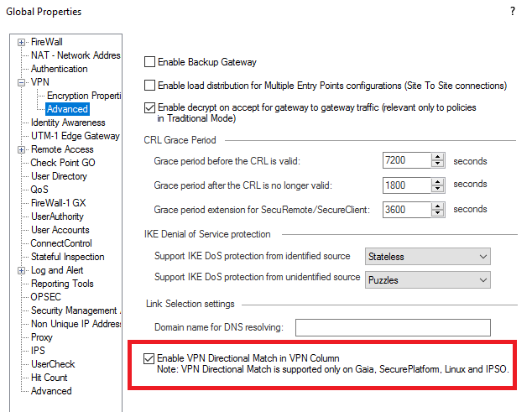This screenshot has height=412, width=532.
Task: Select Stateful Inspection item
Action: (x=68, y=257)
